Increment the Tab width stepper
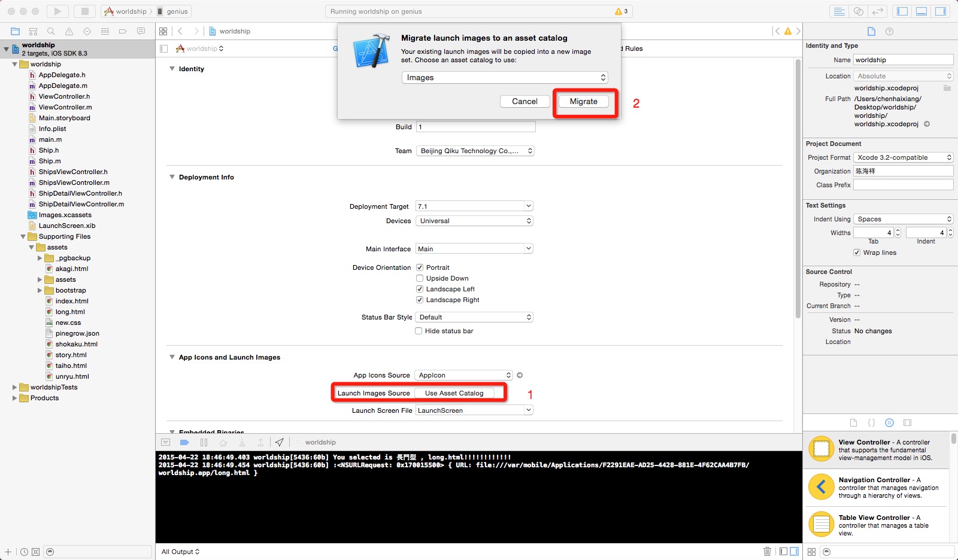 click(x=898, y=230)
